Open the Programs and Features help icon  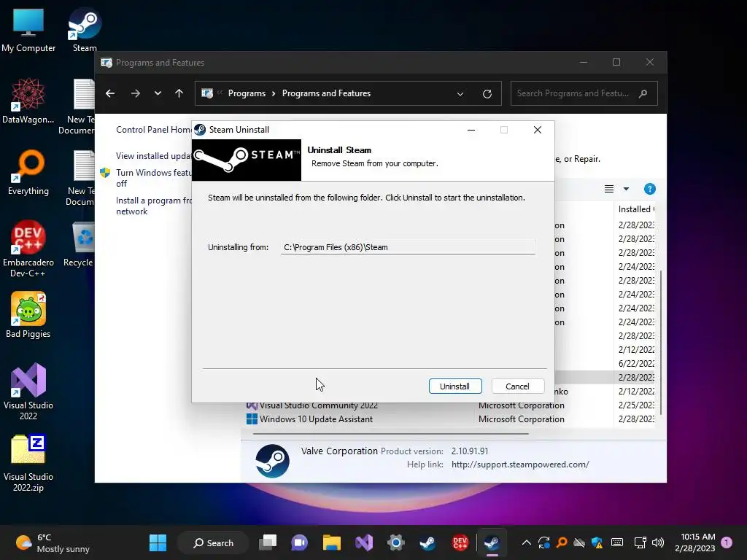[649, 189]
